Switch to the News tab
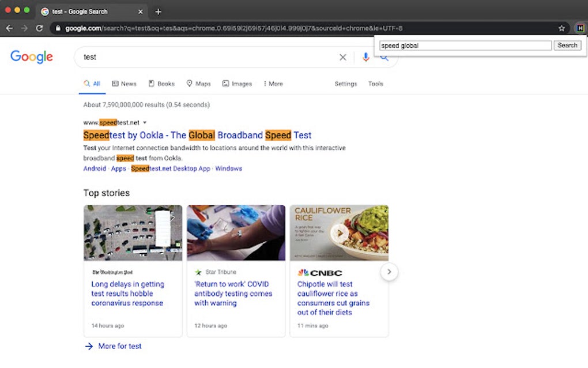 (x=124, y=84)
